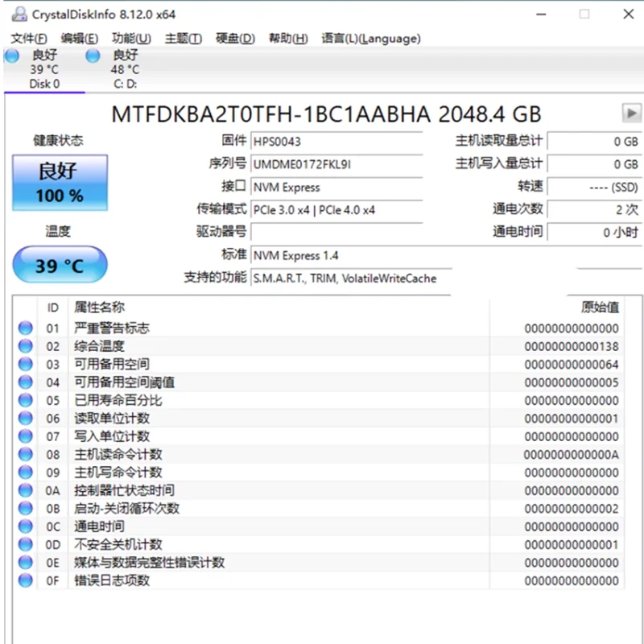Click the 原始值 column header
Image resolution: width=644 pixels, height=644 pixels.
pos(599,307)
